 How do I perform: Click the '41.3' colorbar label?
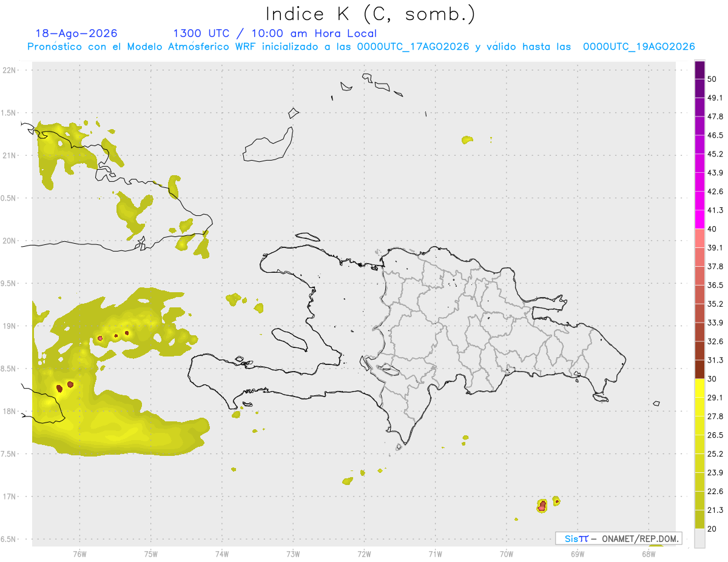coord(715,210)
